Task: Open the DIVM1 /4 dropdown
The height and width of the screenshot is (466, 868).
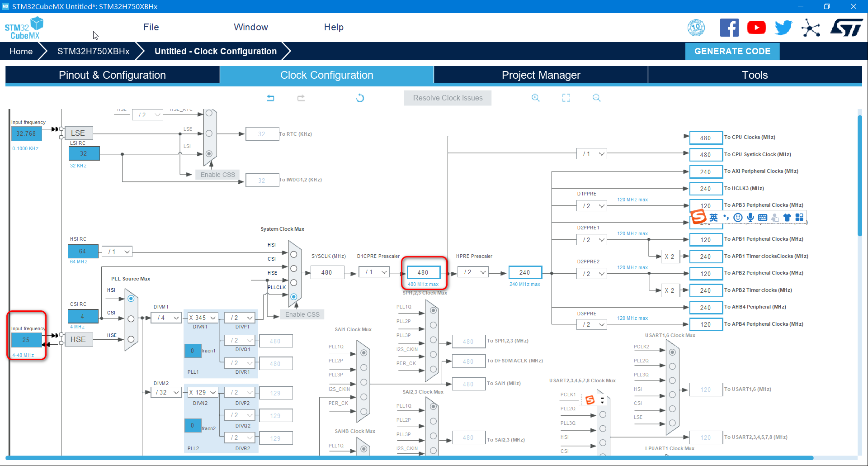Action: [x=166, y=318]
